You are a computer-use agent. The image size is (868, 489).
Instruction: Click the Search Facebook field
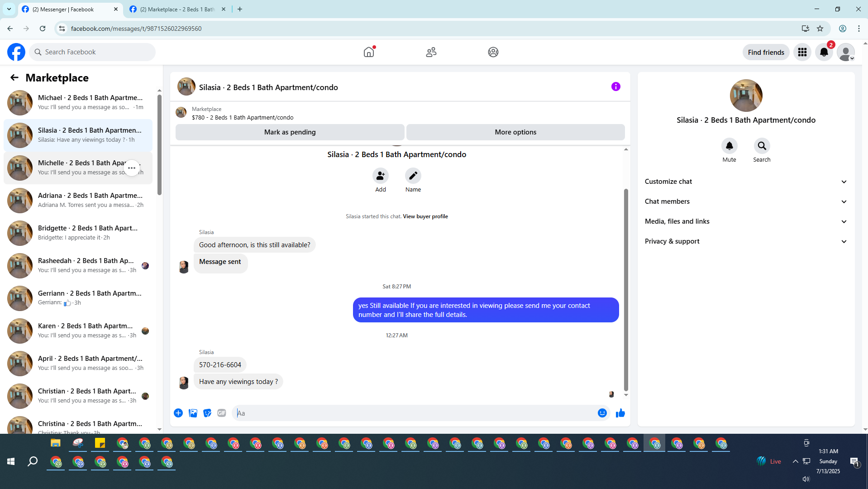pyautogui.click(x=92, y=52)
